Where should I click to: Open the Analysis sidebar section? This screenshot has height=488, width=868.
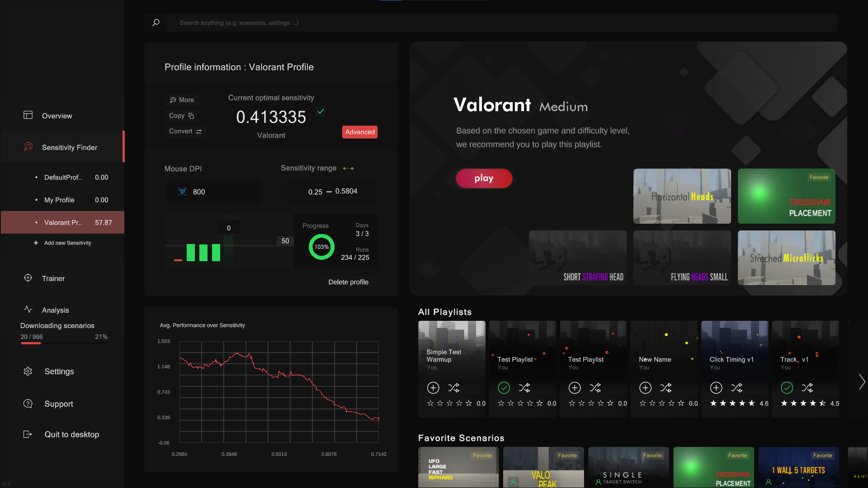[55, 310]
